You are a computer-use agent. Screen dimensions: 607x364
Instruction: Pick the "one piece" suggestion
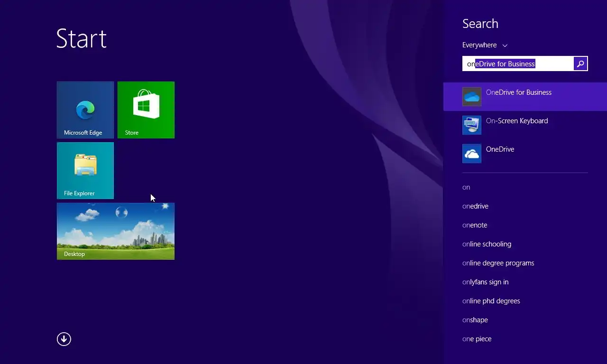tap(477, 339)
